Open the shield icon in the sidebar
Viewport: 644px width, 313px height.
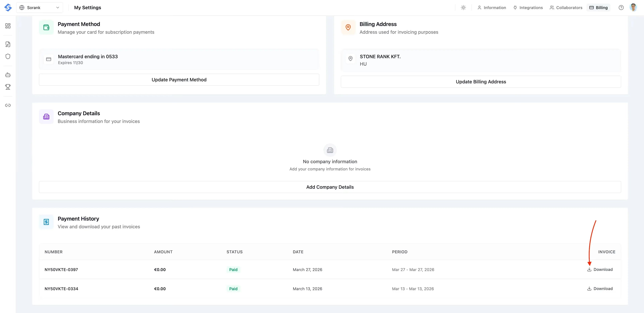(x=8, y=56)
